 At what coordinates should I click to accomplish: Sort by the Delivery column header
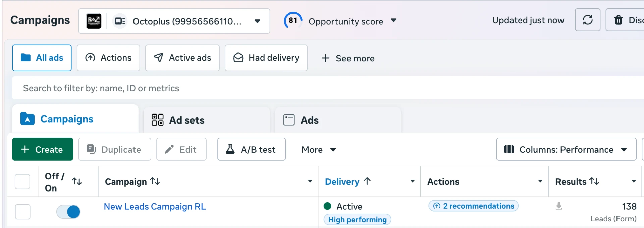[x=348, y=181]
